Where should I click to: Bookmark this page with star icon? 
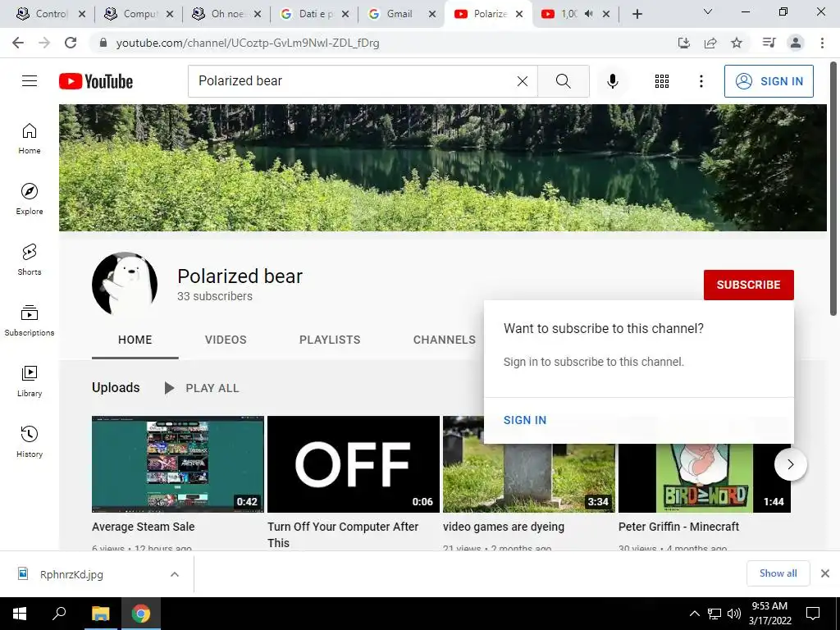[x=737, y=43]
